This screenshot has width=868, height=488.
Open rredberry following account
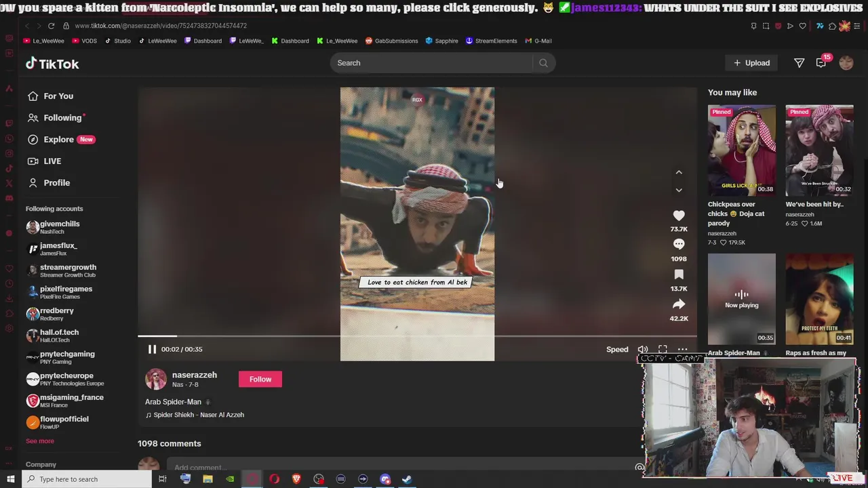(x=50, y=314)
